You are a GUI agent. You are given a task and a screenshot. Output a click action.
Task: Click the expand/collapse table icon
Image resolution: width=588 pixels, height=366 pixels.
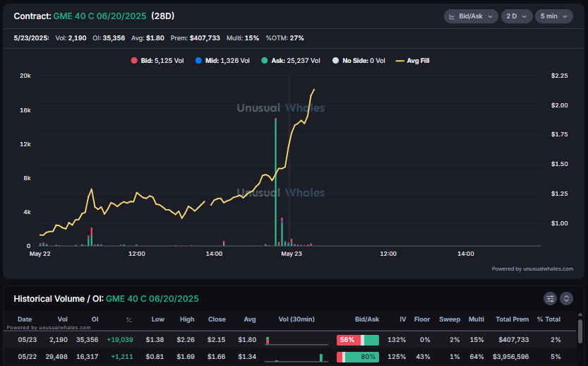566,299
